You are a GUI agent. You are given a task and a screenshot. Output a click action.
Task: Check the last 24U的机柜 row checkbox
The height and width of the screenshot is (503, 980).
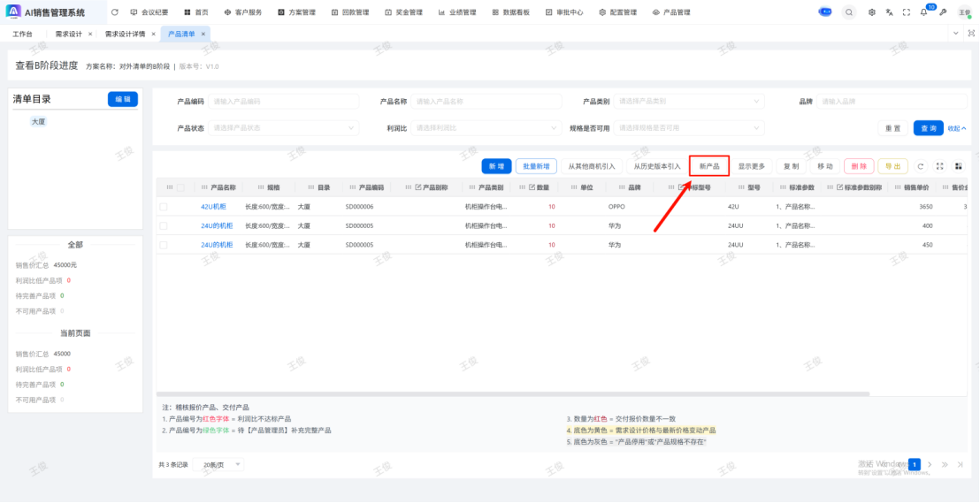[x=163, y=244]
